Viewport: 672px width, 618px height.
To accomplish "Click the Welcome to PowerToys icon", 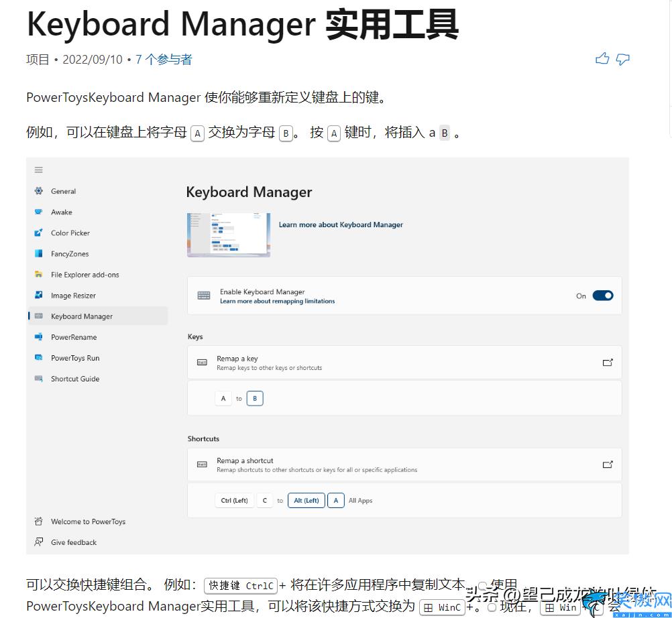I will point(39,521).
